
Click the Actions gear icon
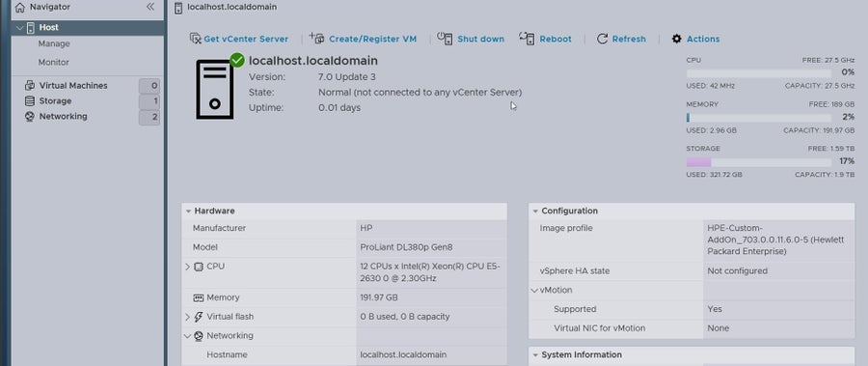[676, 39]
